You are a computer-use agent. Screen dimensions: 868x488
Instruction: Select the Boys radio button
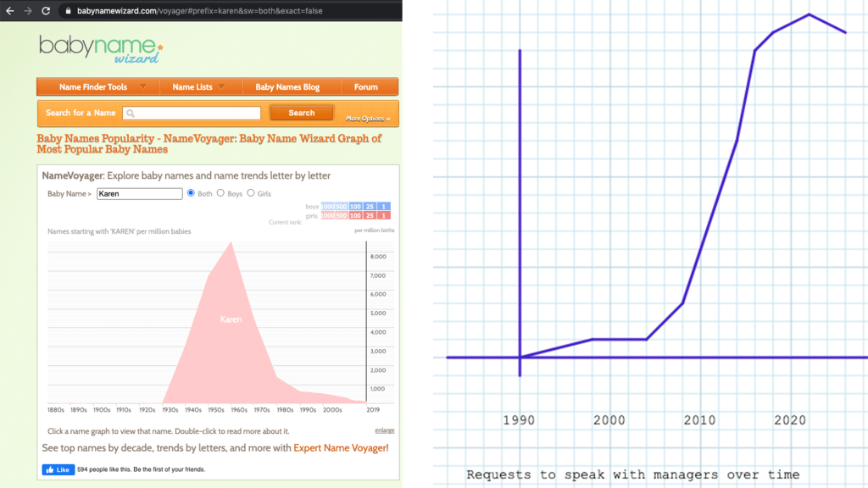tap(221, 193)
